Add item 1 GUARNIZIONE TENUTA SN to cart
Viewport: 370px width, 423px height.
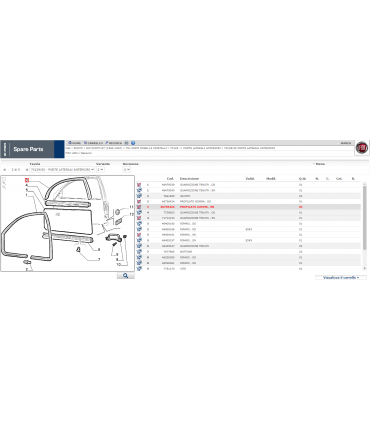139,190
